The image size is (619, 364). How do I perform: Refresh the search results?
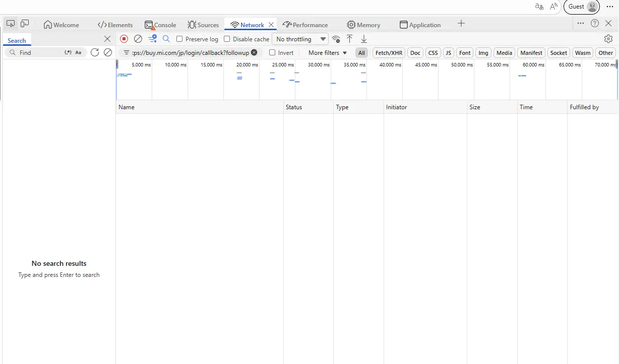(x=95, y=52)
